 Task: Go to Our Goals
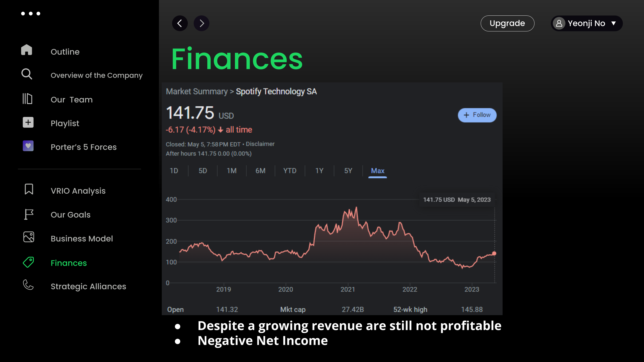pos(71,215)
